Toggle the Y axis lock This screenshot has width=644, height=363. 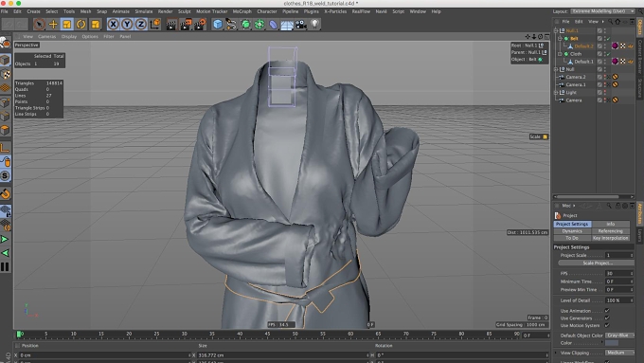(127, 25)
